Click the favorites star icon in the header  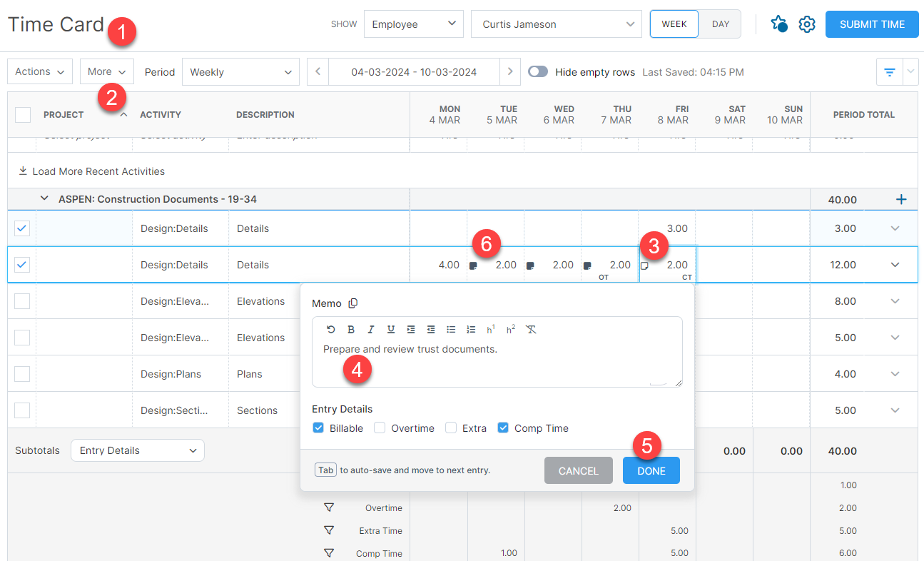pos(779,24)
